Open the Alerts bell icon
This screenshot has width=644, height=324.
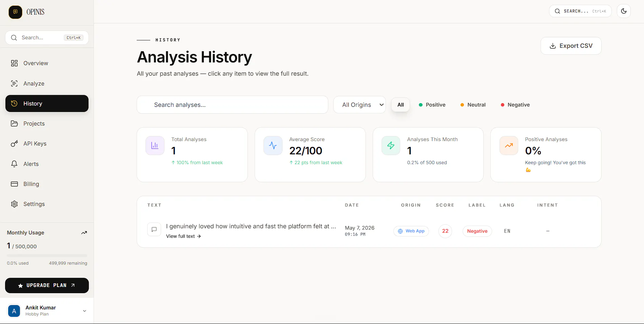[14, 164]
